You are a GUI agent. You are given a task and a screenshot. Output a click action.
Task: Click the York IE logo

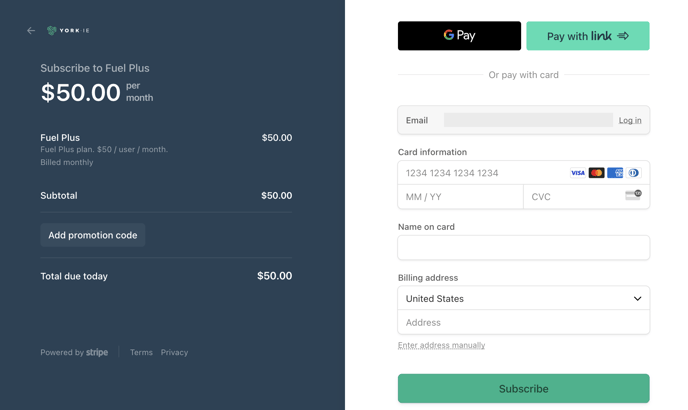(x=68, y=30)
